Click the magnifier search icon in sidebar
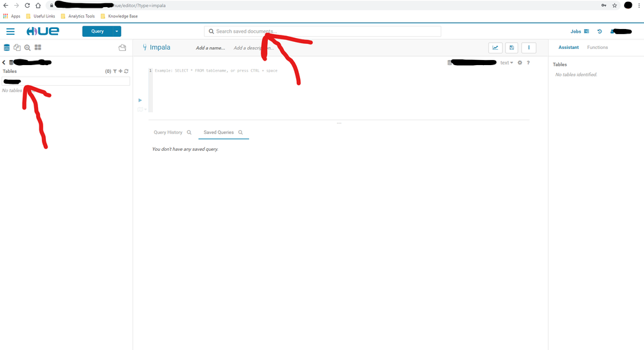The image size is (644, 350). tap(28, 48)
